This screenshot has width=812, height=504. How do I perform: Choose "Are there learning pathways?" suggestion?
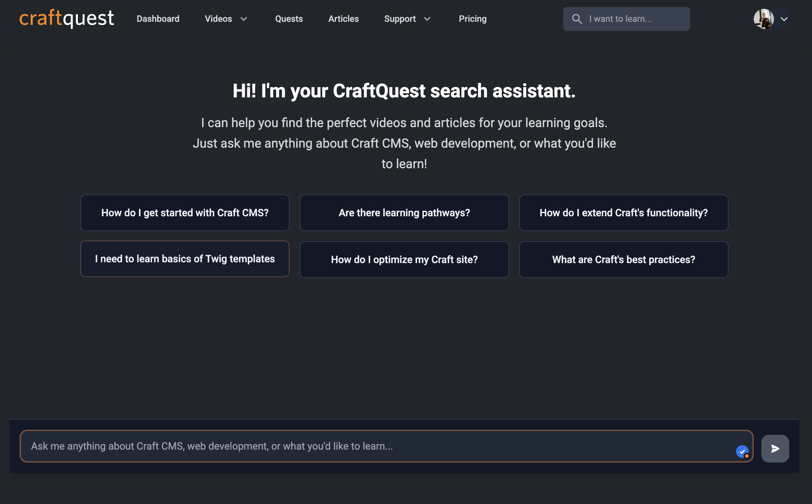pos(404,213)
